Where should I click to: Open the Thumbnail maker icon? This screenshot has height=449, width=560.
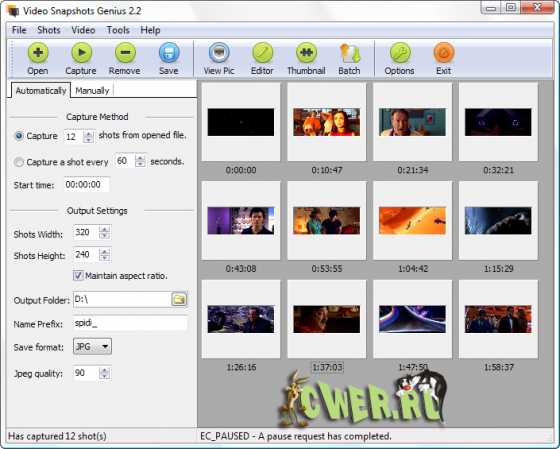[x=306, y=53]
